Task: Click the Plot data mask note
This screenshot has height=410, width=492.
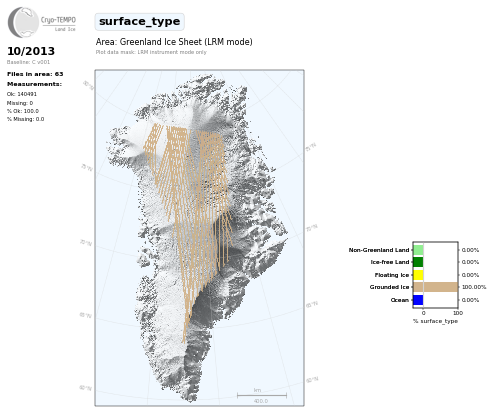Action: (x=151, y=52)
